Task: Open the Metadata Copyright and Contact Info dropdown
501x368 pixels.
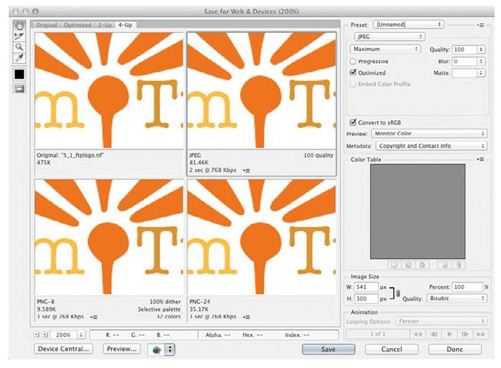Action: pyautogui.click(x=431, y=146)
